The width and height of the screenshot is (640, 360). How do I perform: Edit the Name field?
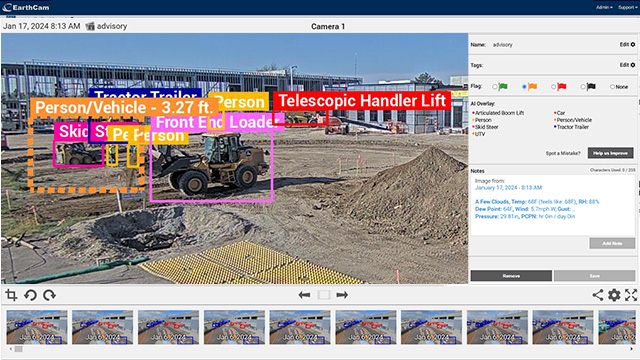coord(627,44)
